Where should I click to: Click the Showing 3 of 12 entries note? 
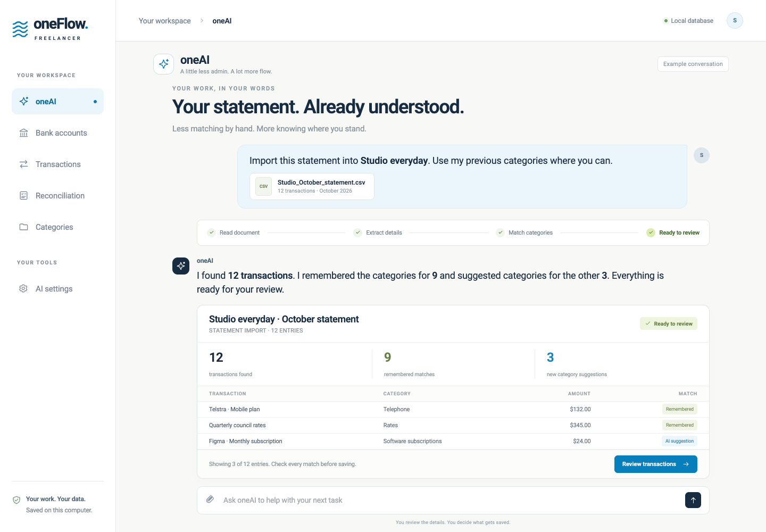pos(282,464)
